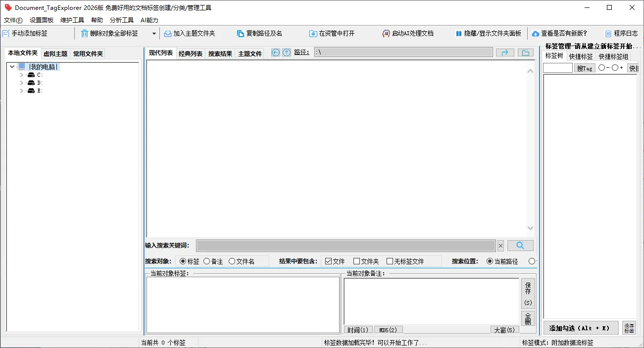Expand the E: drive node

pyautogui.click(x=21, y=91)
